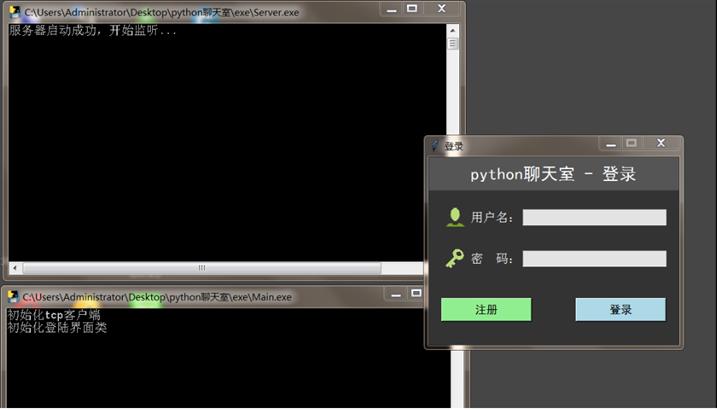Viewport: 717px width, 410px height.
Task: Click the green user avatar icon
Action: tap(455, 217)
